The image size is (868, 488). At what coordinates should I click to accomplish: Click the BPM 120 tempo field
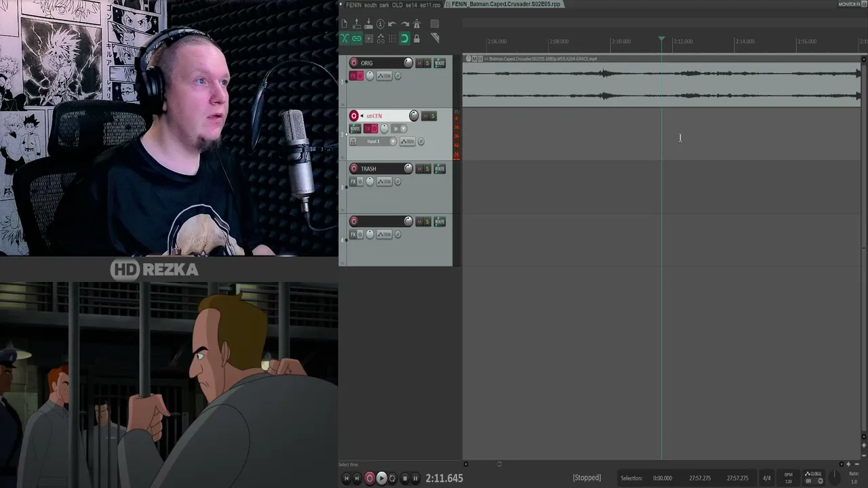click(788, 478)
